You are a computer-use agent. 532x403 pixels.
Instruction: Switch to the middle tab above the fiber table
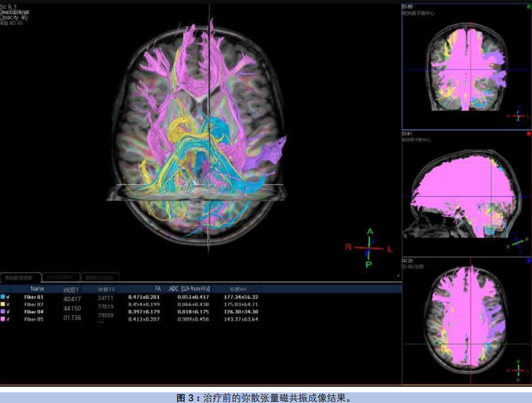click(x=61, y=277)
